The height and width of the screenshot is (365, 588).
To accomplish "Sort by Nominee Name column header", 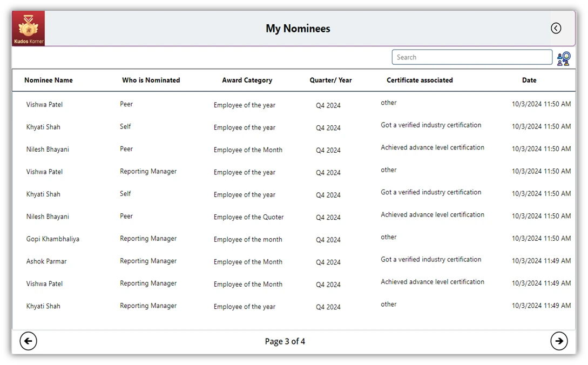I will pyautogui.click(x=49, y=80).
